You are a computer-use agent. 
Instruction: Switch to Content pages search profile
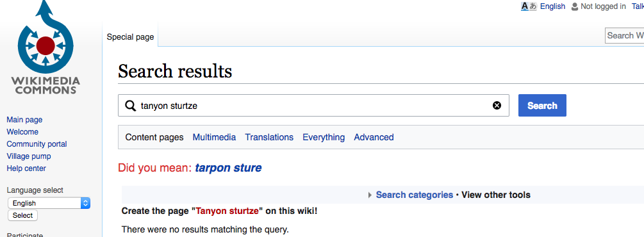(x=154, y=137)
